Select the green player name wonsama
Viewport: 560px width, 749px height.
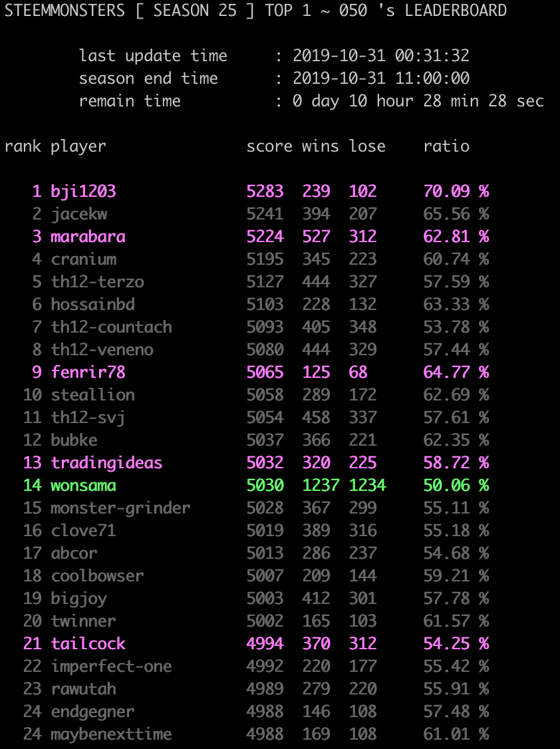(83, 486)
